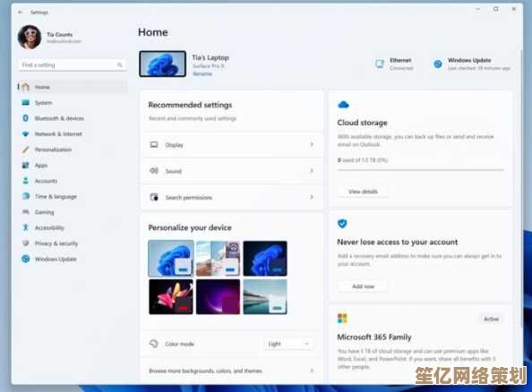Expand Browse more backgrounds chevron
The image size is (532, 392).
312,371
